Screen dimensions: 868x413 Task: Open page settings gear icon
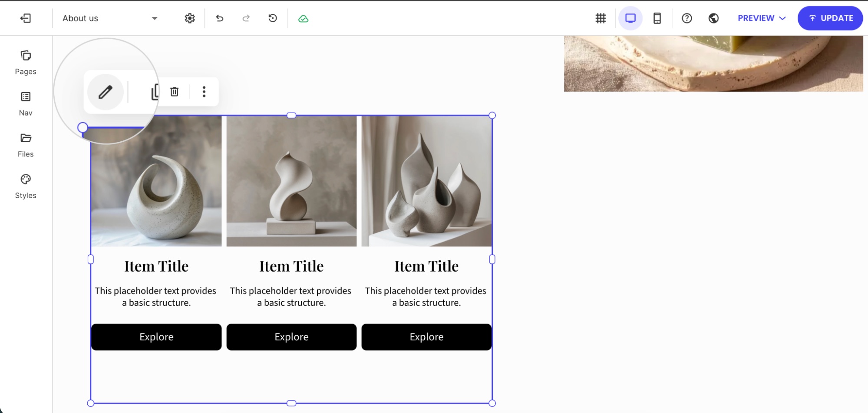[x=190, y=18]
